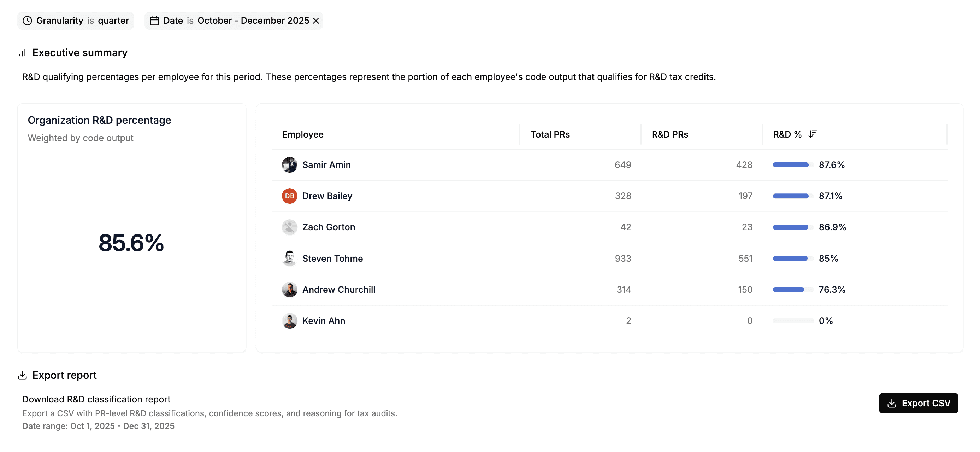This screenshot has width=980, height=452.
Task: Click Steven Tohme's avatar
Action: [289, 258]
